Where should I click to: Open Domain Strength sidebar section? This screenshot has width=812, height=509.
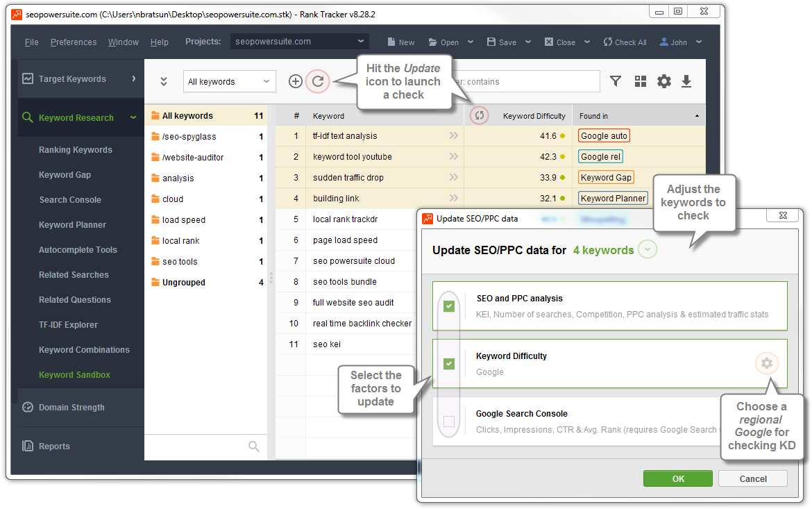click(81, 408)
